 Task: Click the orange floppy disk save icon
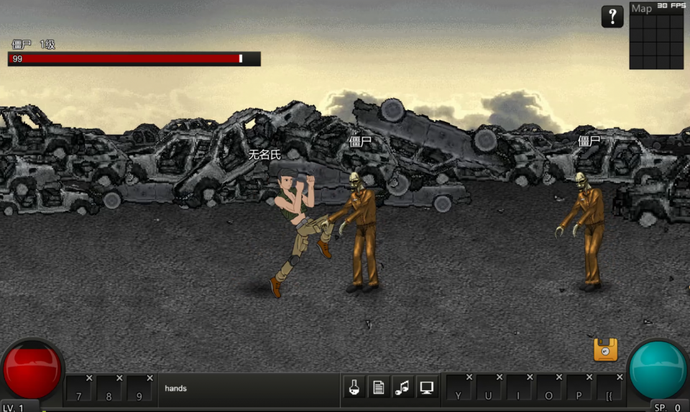coord(606,350)
